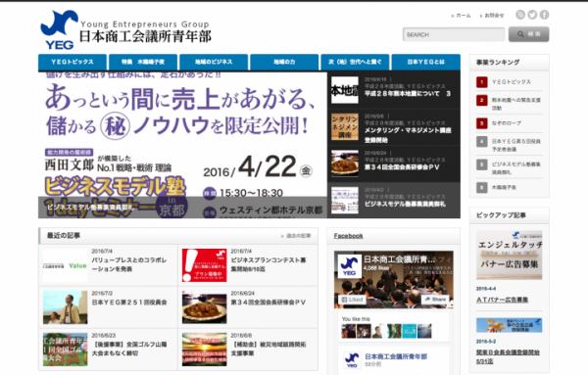Click rank 1 badge in 事業ランキング
This screenshot has height=375, width=588.
point(482,82)
